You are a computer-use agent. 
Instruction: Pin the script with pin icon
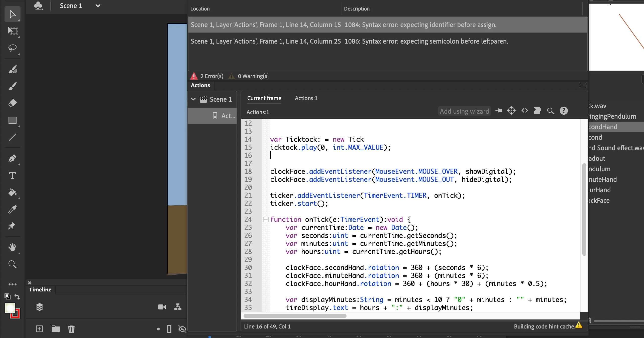tap(499, 111)
